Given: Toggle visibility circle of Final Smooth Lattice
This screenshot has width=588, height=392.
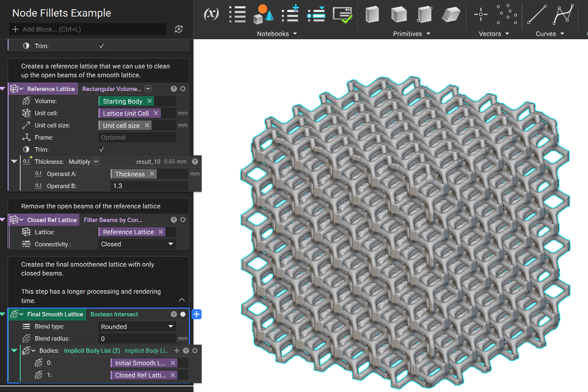Looking at the screenshot, I should click(x=183, y=314).
